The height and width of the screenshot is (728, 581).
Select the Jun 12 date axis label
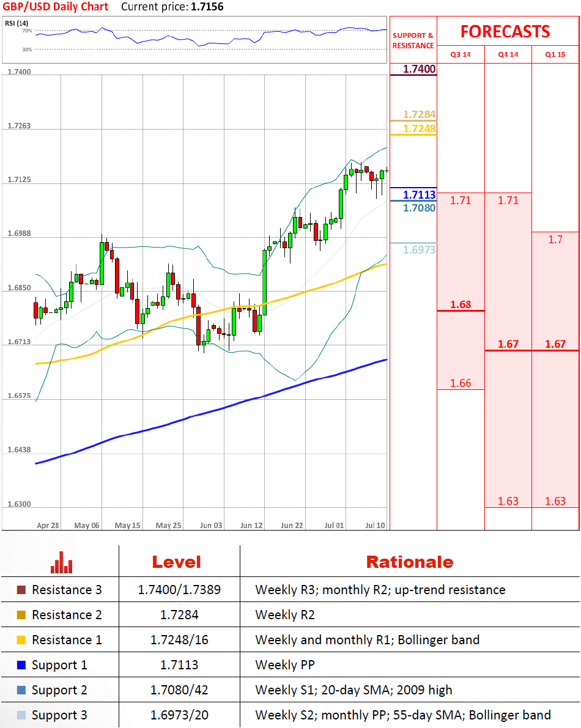251,525
